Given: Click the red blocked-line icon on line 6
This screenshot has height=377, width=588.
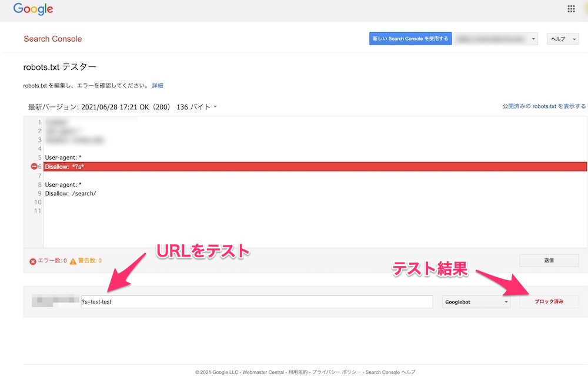Looking at the screenshot, I should pos(34,167).
